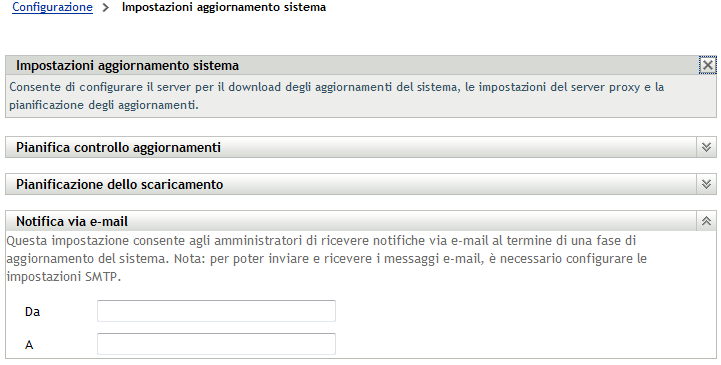Select the current breadcrumb Impostazioni aggiornamento sistema
This screenshot has height=365, width=721.
click(x=224, y=7)
